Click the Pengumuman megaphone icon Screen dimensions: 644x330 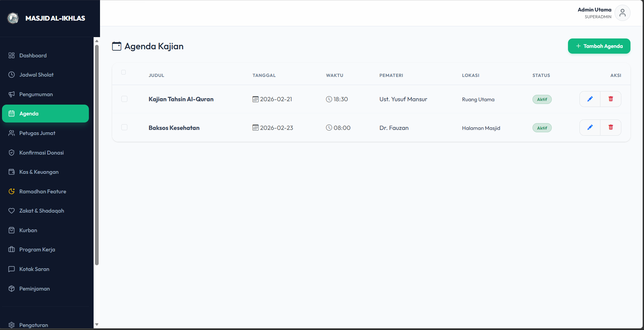pyautogui.click(x=11, y=94)
